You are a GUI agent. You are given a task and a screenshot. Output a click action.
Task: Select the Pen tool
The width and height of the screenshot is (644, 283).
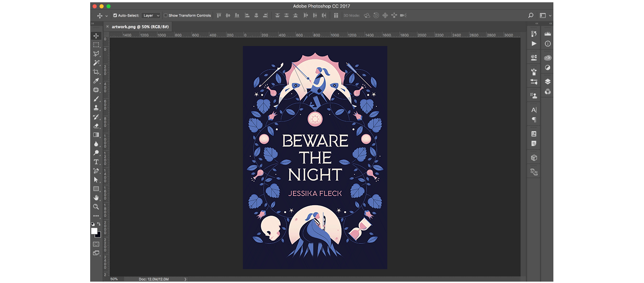coord(96,171)
